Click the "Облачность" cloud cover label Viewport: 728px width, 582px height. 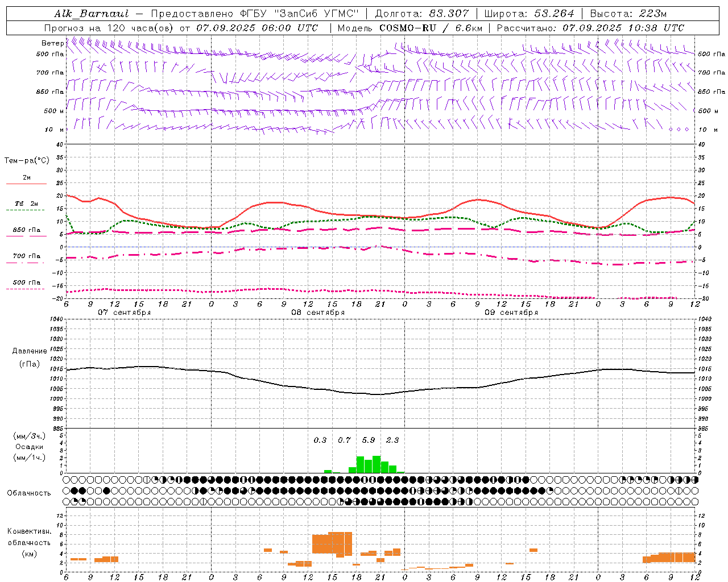[x=29, y=493]
